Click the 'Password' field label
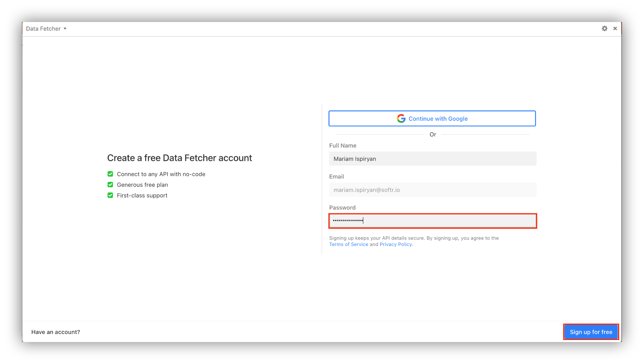 pos(342,208)
